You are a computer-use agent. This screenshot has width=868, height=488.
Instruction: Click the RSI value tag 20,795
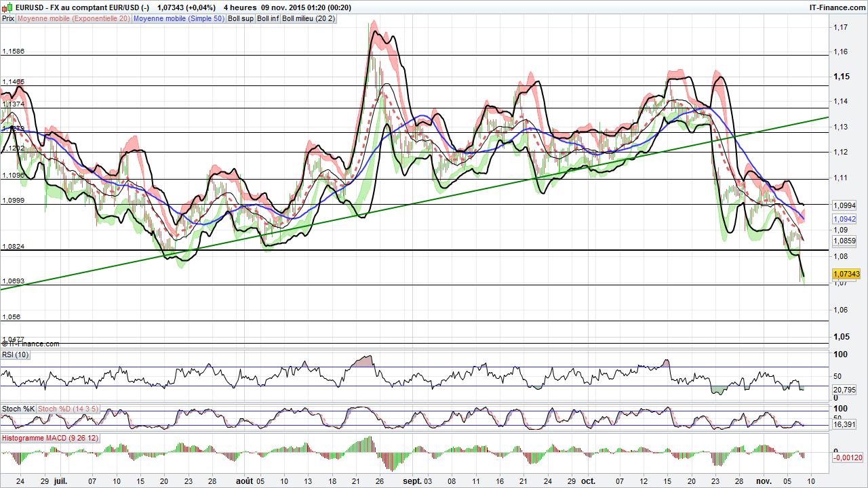[845, 390]
